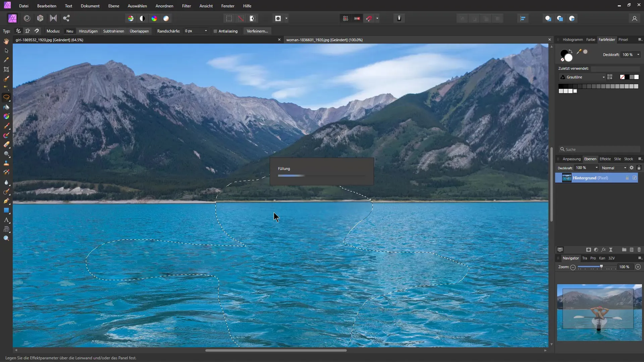Switch to the Liquify Persona

coord(27,18)
